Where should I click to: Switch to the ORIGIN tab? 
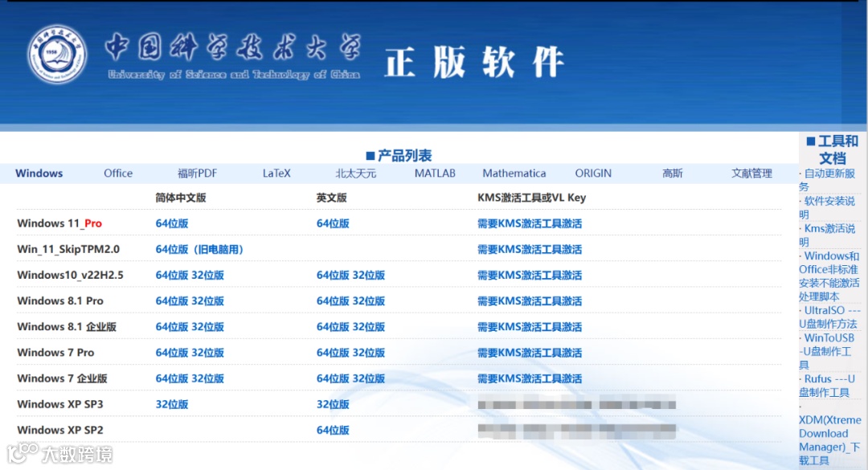593,173
